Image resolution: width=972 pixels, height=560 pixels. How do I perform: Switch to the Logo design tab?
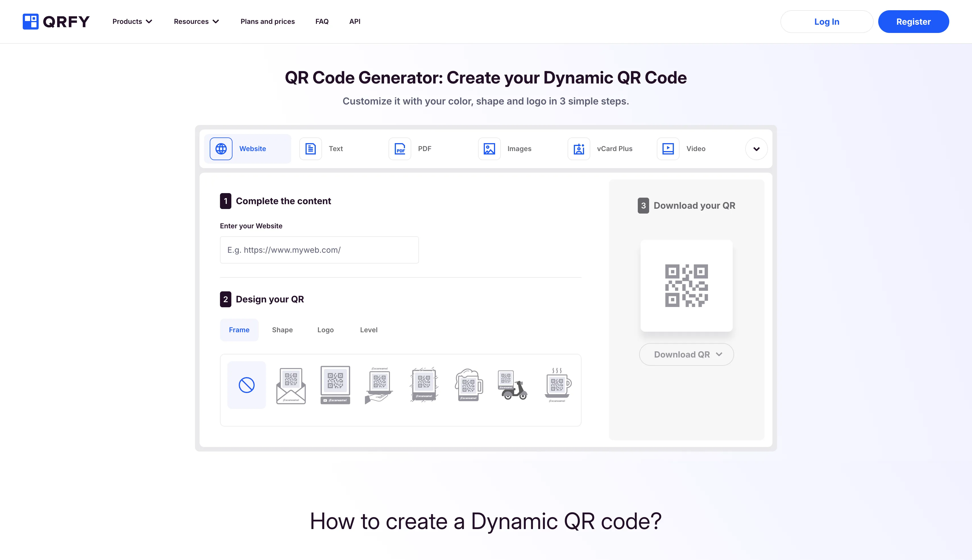click(325, 330)
